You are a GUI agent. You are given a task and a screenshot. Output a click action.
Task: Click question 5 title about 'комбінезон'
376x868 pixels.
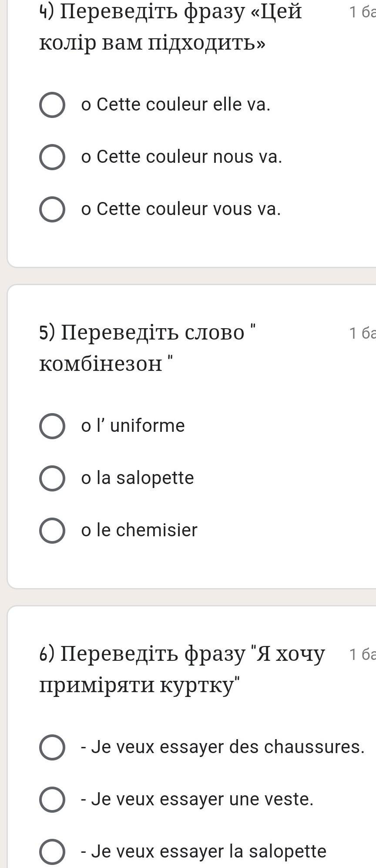click(148, 348)
